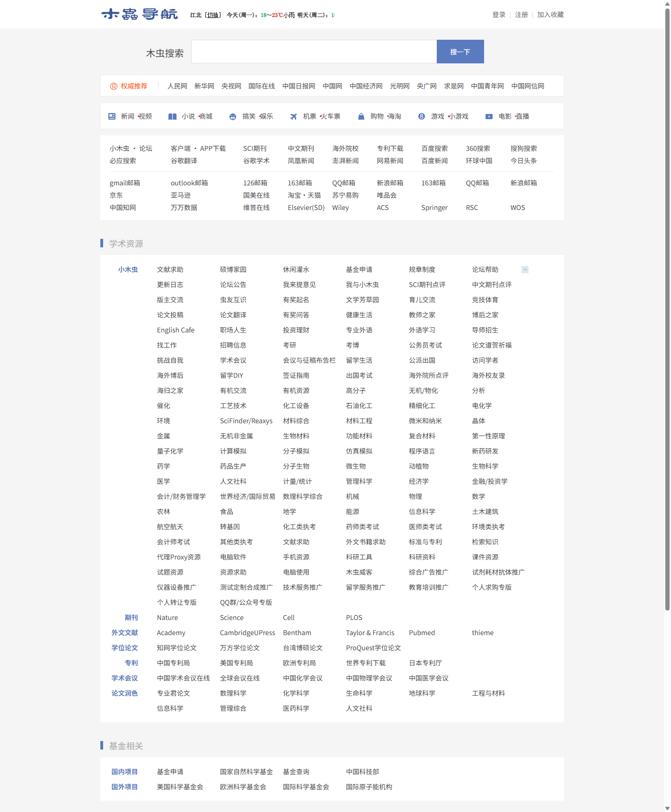Click the 木虫搜索 search input field
671x812 pixels.
(314, 52)
